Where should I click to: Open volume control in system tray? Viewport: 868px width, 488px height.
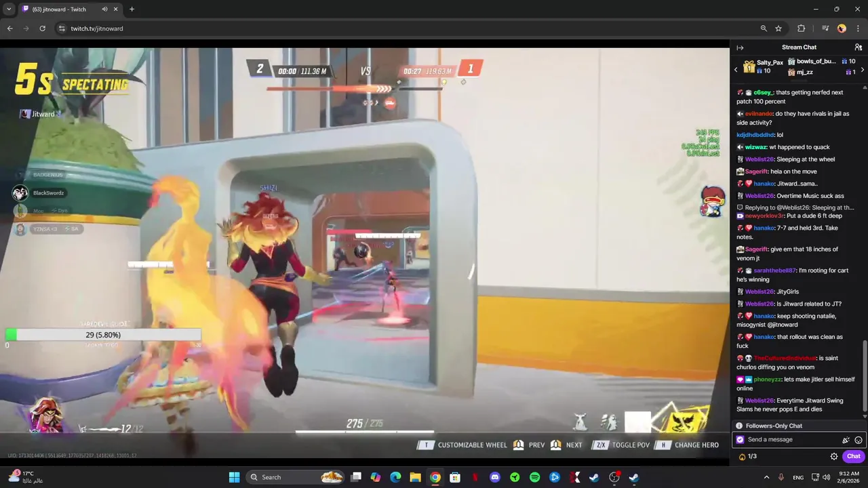826,477
